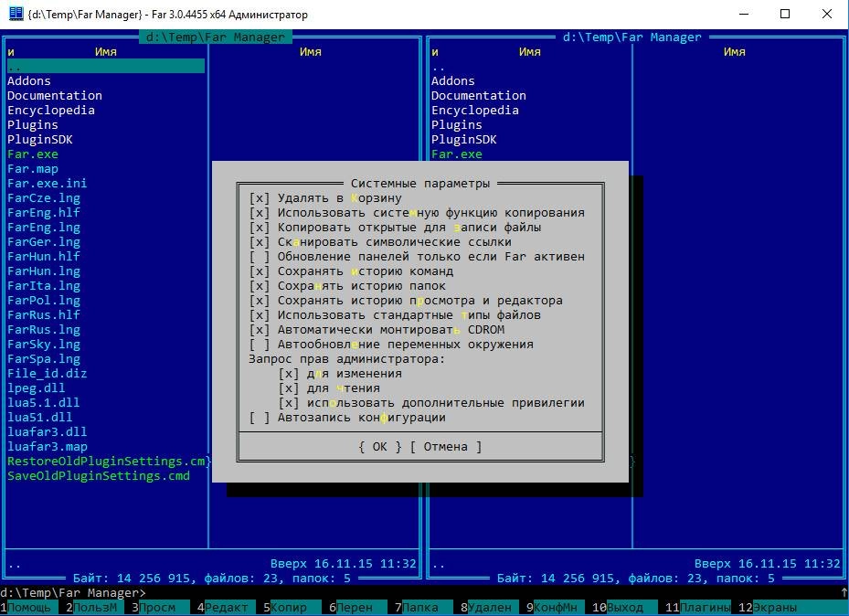The width and height of the screenshot is (849, 616).
Task: Click the Far Manager title bar icon
Action: pos(16,14)
